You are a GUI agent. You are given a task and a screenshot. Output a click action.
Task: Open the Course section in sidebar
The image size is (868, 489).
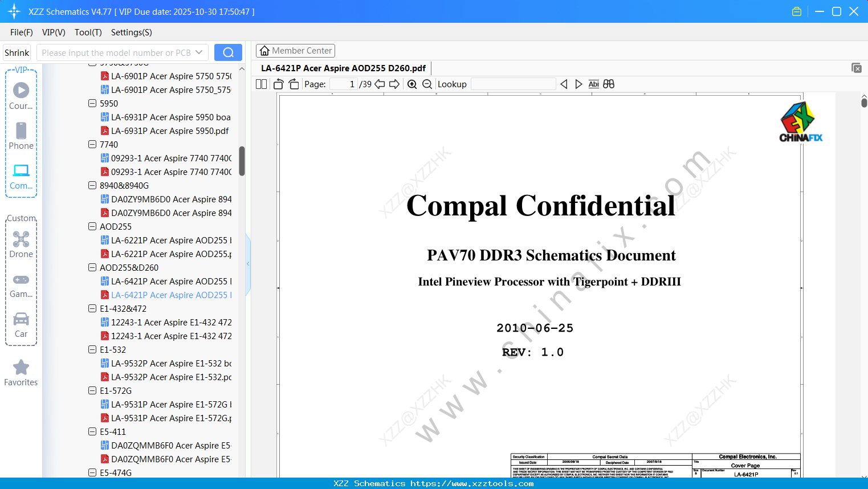point(21,96)
